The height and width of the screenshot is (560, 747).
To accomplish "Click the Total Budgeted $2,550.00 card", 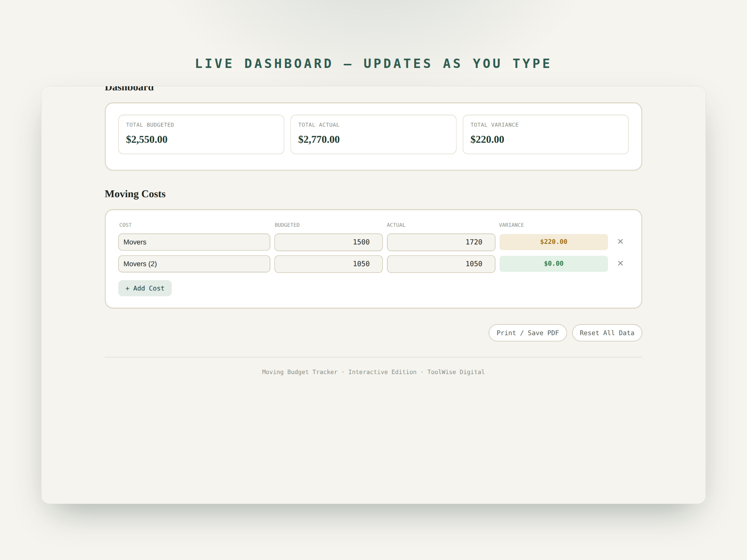I will click(201, 134).
